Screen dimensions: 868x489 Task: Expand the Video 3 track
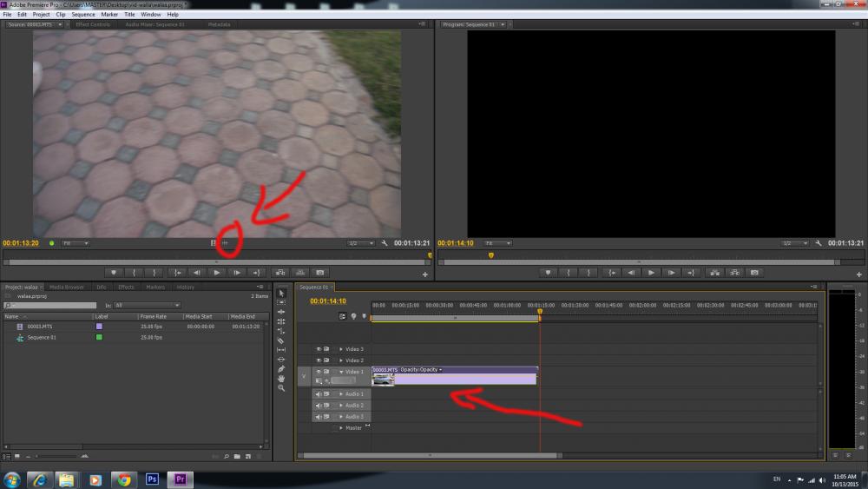coord(341,349)
